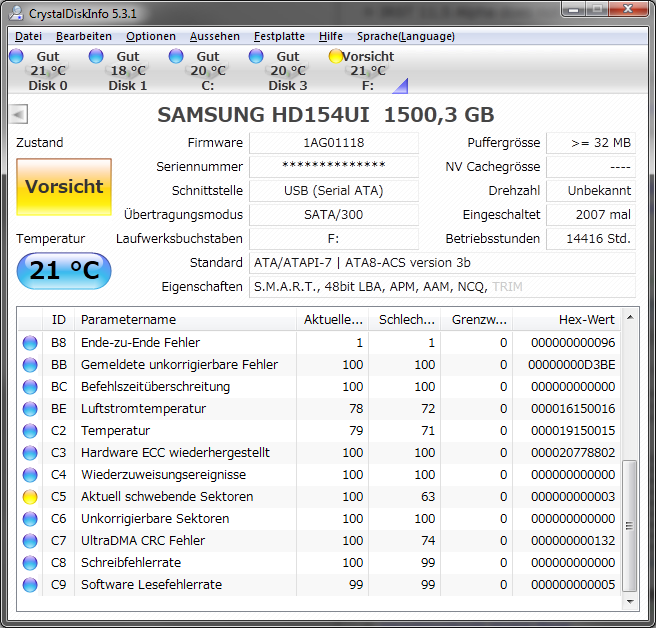Screen dimensions: 656x628
Task: Click status orb for C3 Hardware ECC
Action: tap(30, 453)
